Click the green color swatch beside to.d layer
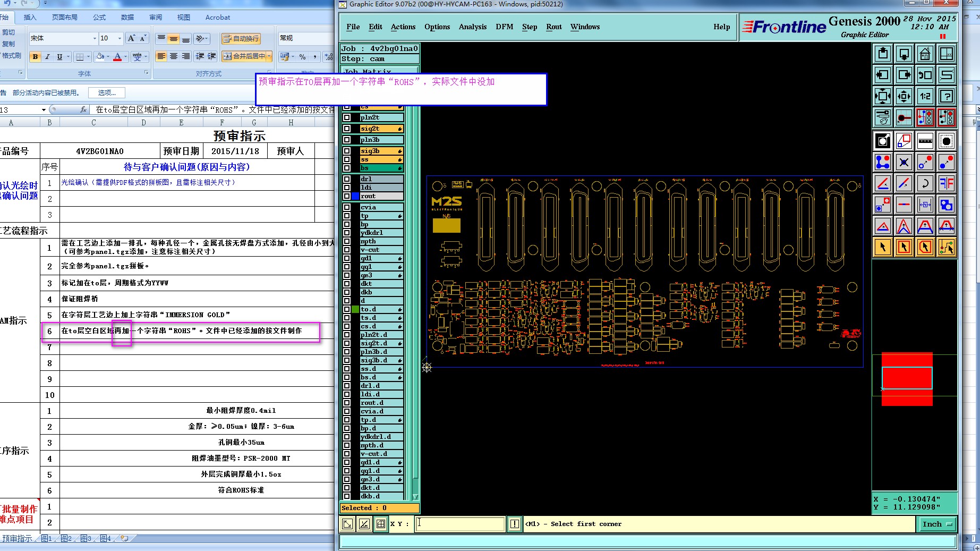980x551 pixels. (355, 309)
